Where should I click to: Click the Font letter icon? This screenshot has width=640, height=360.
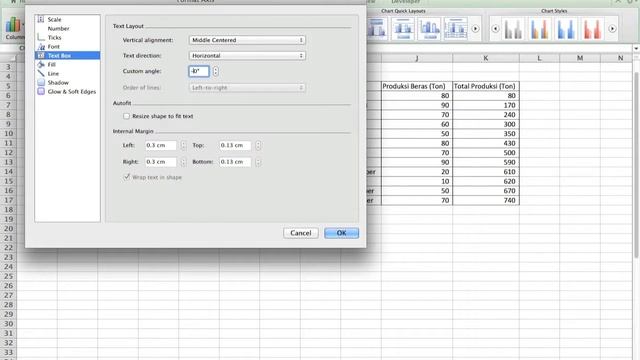coord(41,47)
